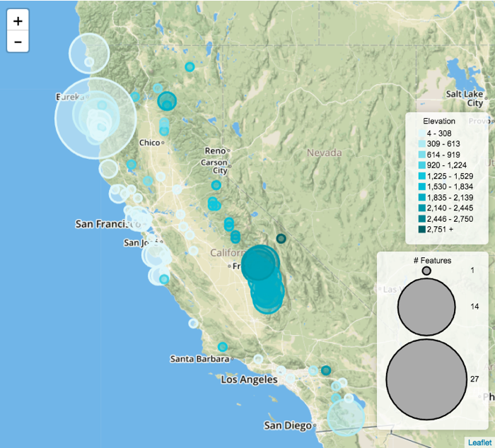Image resolution: width=495 pixels, height=448 pixels.
Task: Click the pale circle marker north of Eureka
Action: [88, 52]
